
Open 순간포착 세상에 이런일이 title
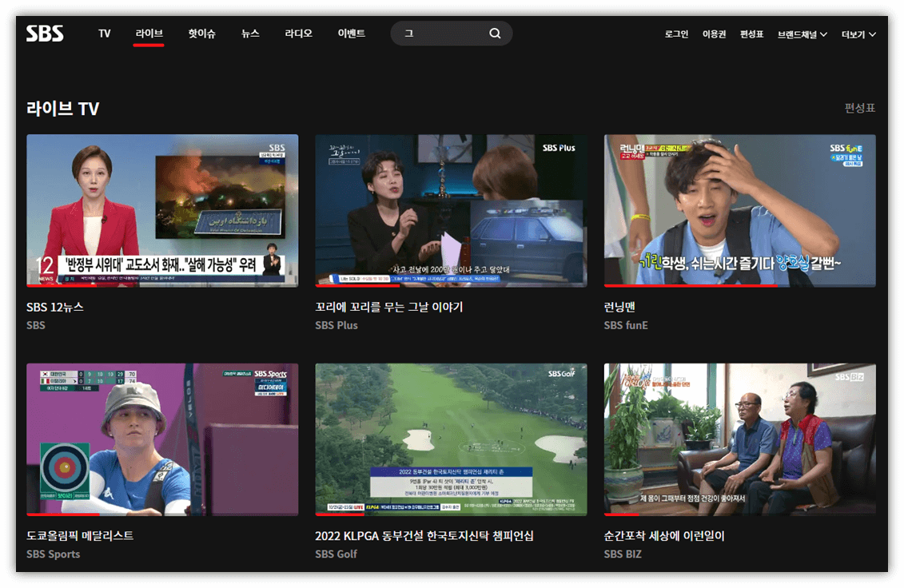click(664, 535)
